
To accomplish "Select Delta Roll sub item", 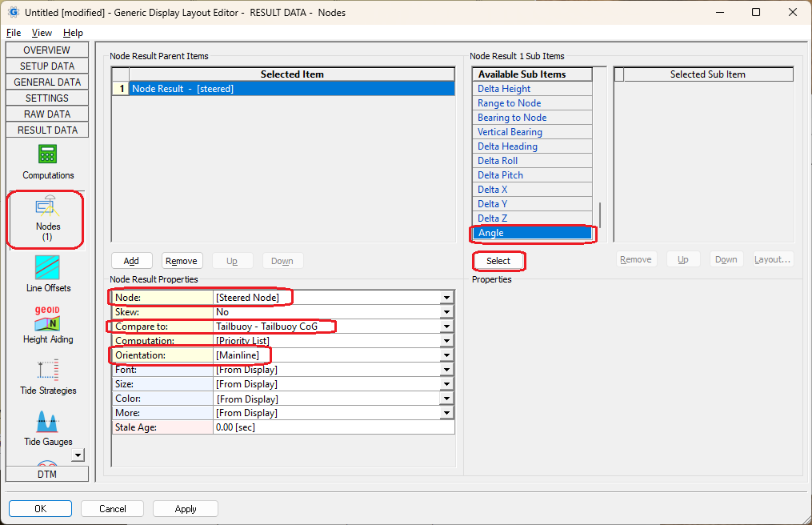I will 532,161.
